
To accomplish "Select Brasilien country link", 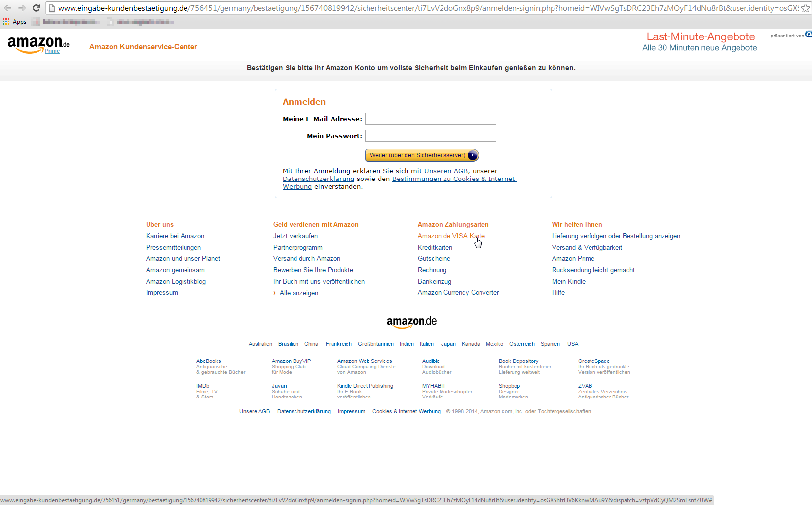I will click(x=288, y=344).
